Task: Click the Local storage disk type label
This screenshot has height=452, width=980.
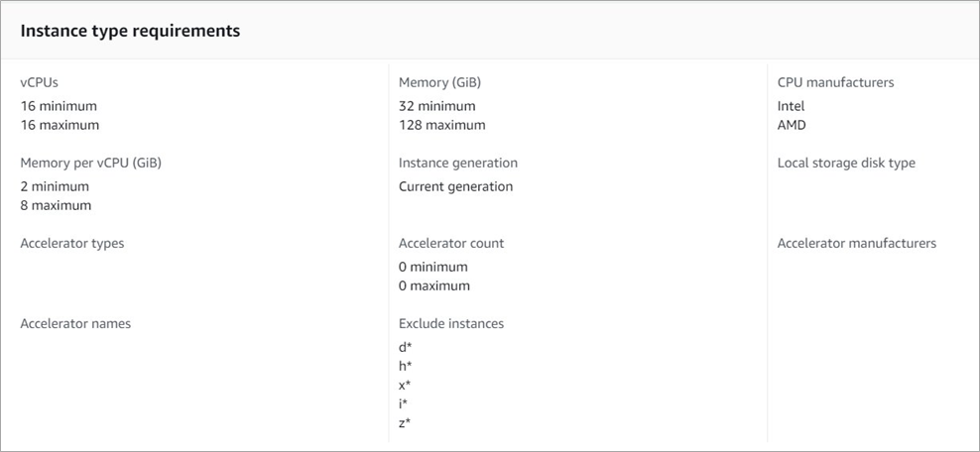Action: (846, 164)
